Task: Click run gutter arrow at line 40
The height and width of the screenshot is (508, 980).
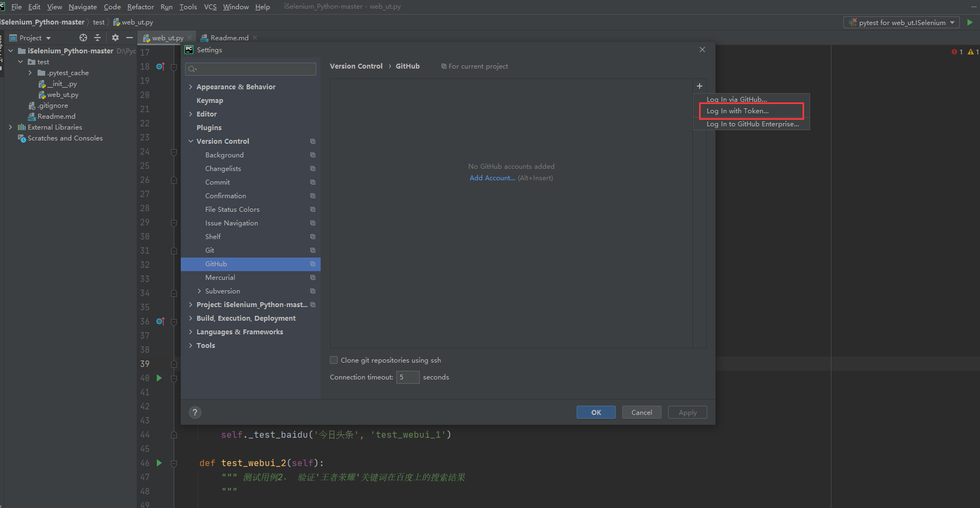Action: pos(159,378)
